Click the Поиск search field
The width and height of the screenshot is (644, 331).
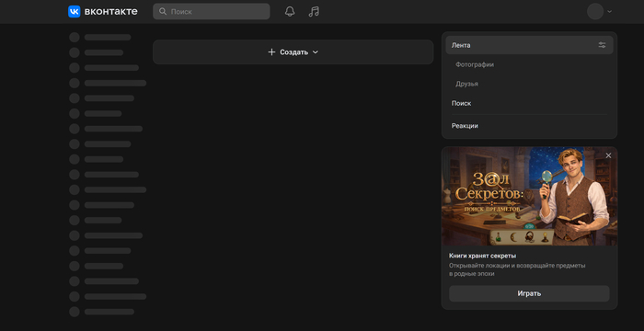211,12
